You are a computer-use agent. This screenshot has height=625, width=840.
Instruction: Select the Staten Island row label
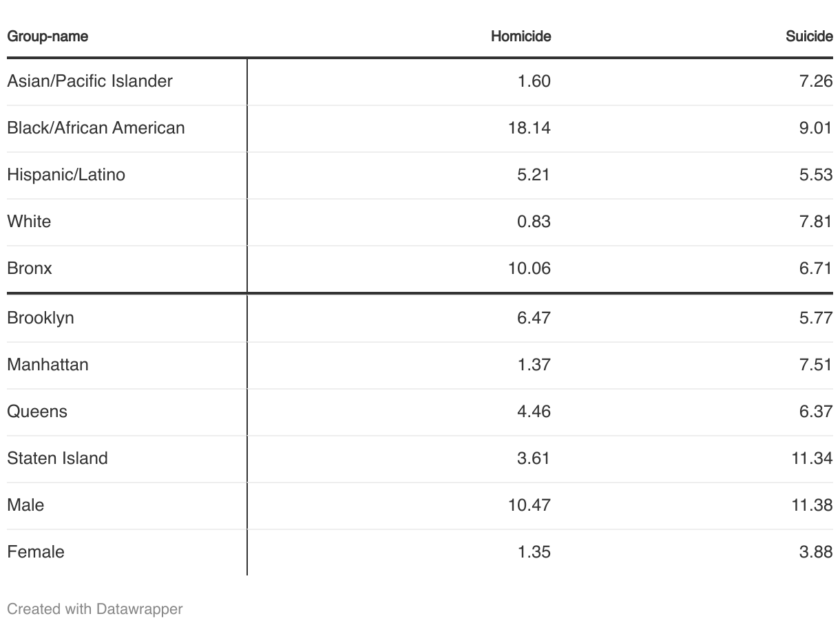pos(57,458)
